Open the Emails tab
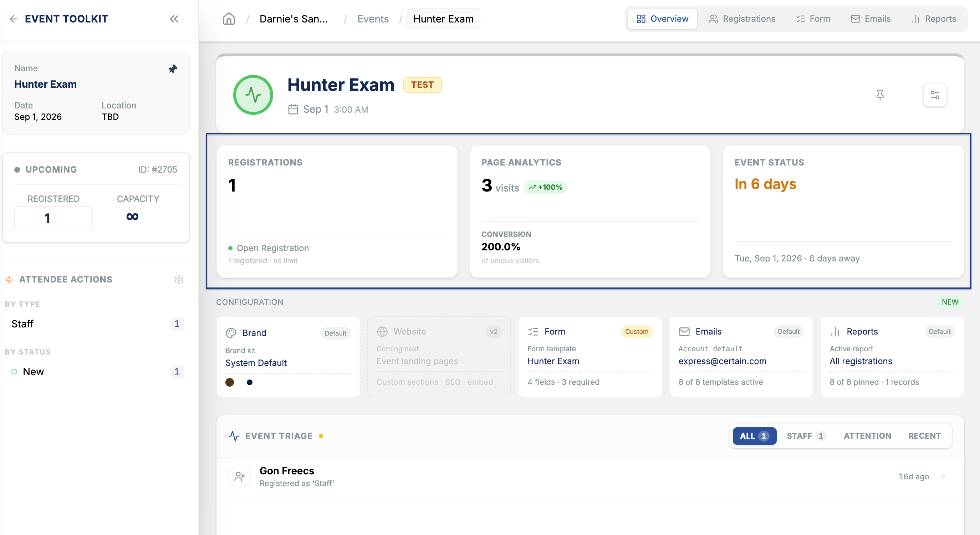This screenshot has width=980, height=535. click(x=871, y=19)
